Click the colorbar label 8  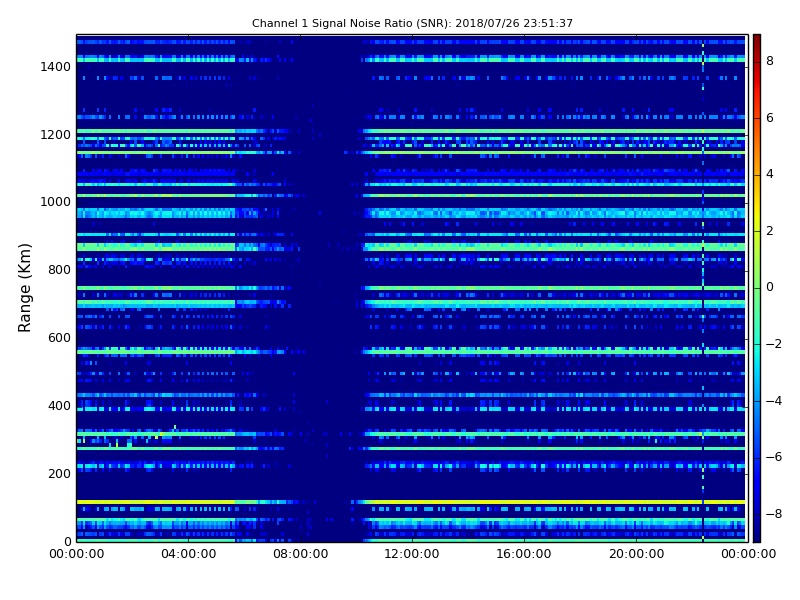(x=770, y=61)
